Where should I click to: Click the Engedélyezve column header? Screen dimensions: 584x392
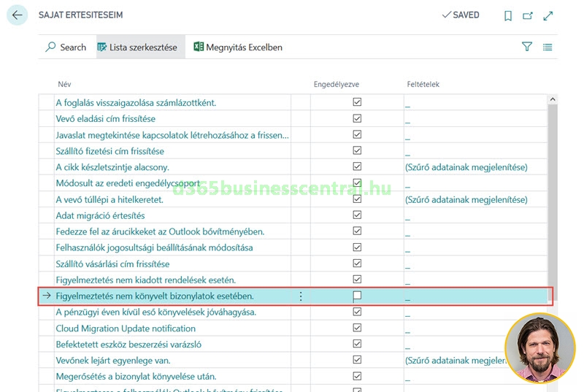[336, 85]
